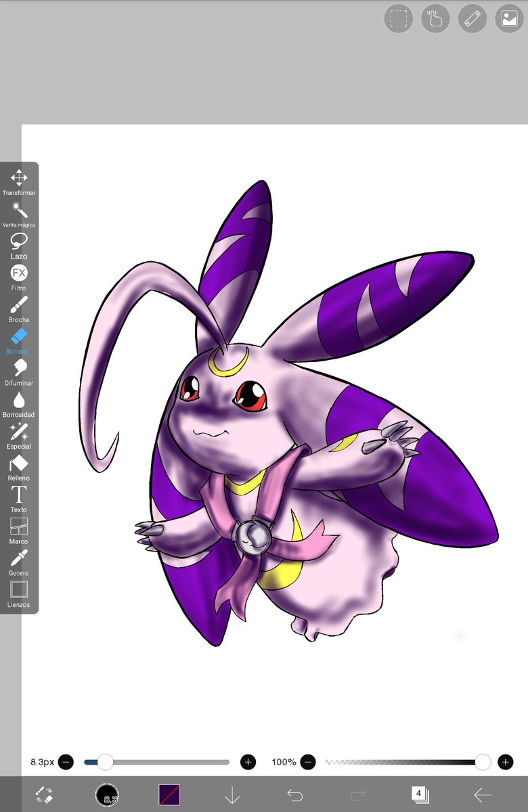
Task: Open the stabilizer hand icon at top
Action: pyautogui.click(x=435, y=19)
